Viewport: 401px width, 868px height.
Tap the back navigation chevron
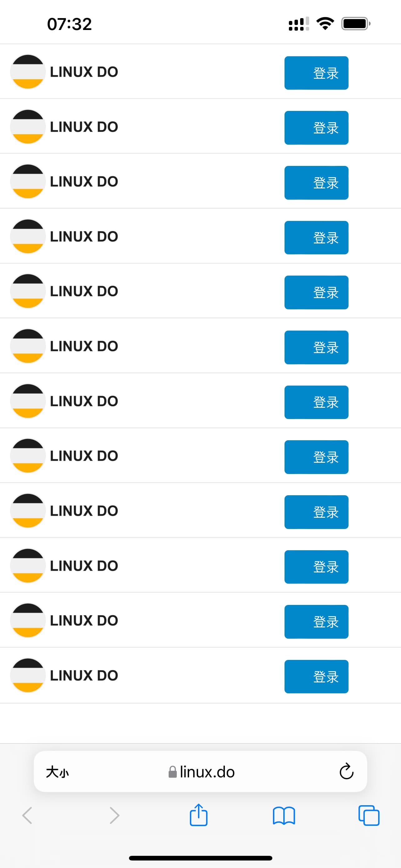coord(27,816)
